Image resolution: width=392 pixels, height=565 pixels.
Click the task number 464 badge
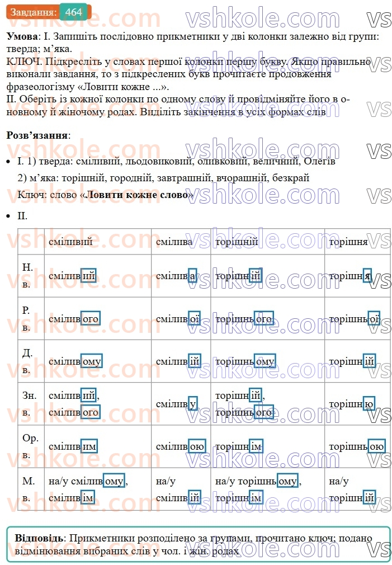coord(73,12)
